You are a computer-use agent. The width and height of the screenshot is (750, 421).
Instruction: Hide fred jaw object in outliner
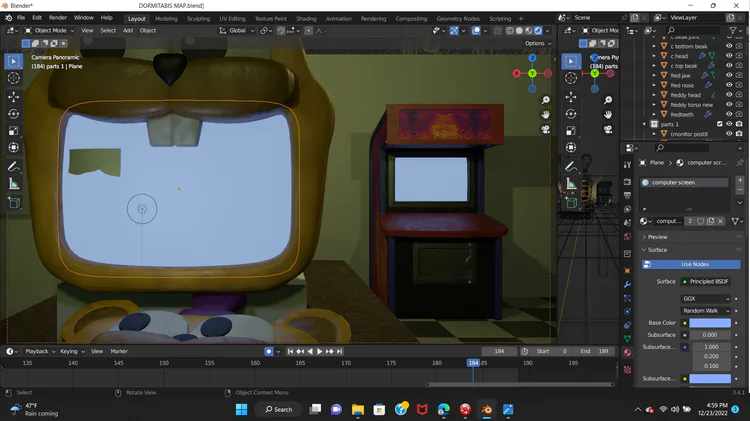click(729, 75)
